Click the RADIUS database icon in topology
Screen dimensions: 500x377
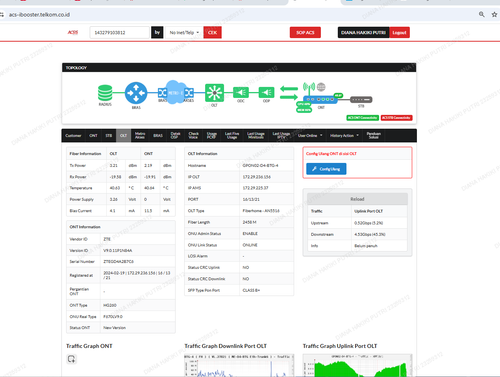pos(105,93)
